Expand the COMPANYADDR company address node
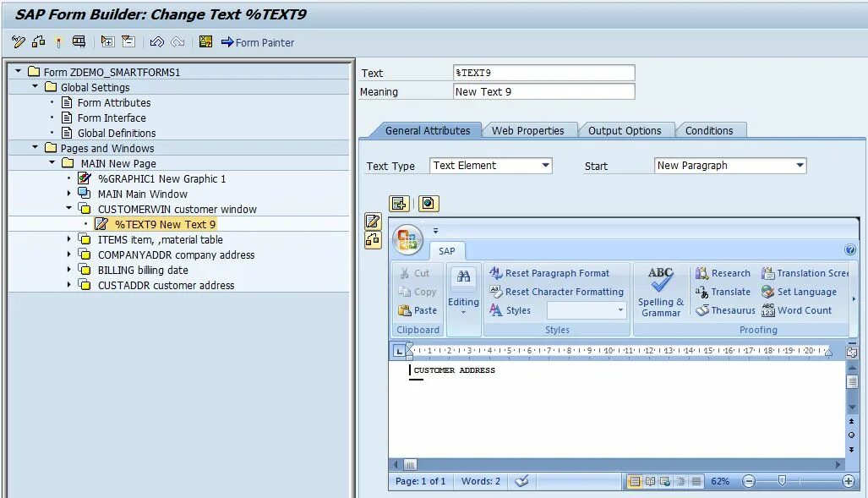 (68, 254)
